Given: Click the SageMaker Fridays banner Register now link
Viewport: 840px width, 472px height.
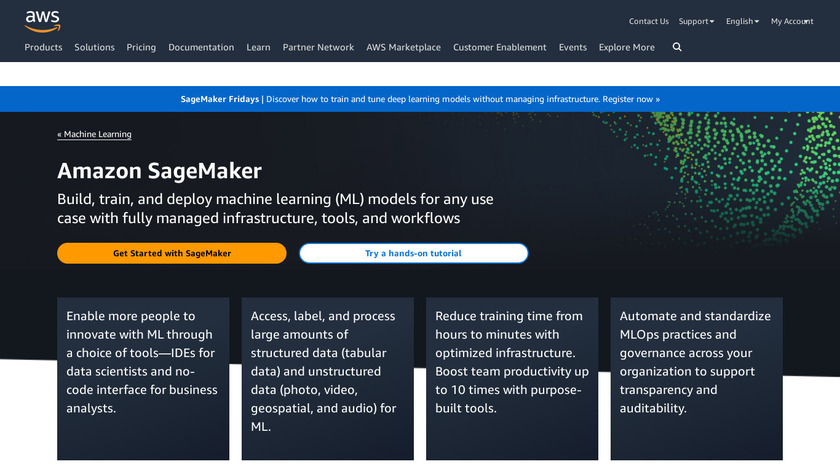Looking at the screenshot, I should coord(631,99).
